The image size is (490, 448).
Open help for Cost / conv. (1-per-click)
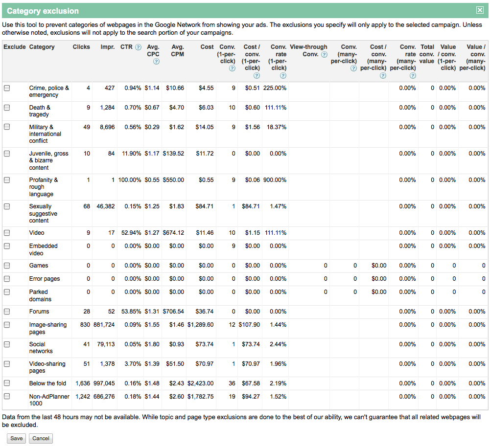257,76
